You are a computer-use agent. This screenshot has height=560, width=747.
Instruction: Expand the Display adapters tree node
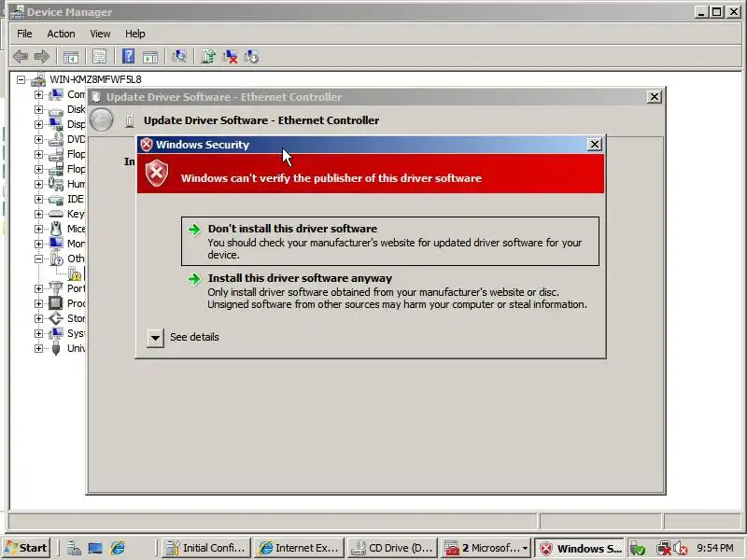tap(38, 124)
